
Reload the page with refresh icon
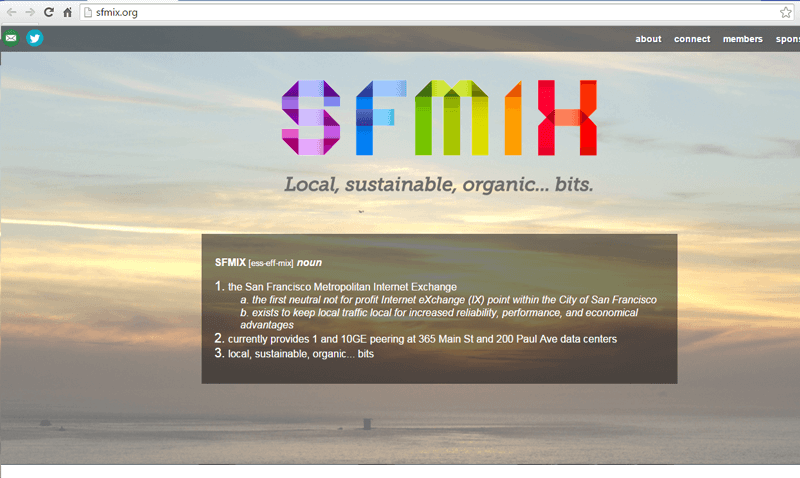point(48,12)
